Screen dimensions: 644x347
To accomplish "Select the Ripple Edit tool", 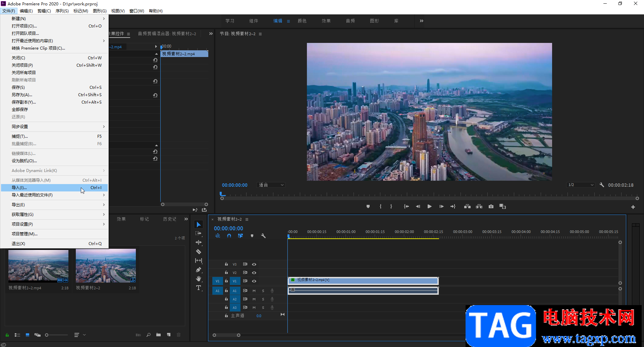I will coord(199,242).
